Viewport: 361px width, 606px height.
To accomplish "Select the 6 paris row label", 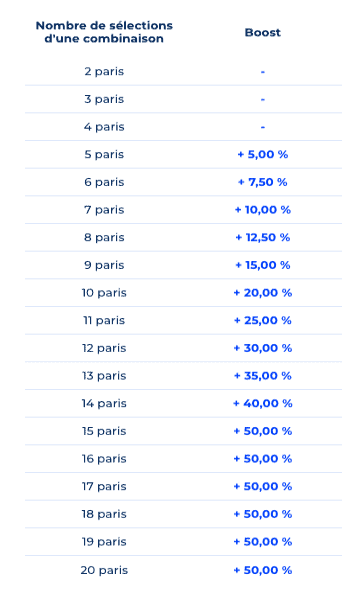I will (x=104, y=182).
